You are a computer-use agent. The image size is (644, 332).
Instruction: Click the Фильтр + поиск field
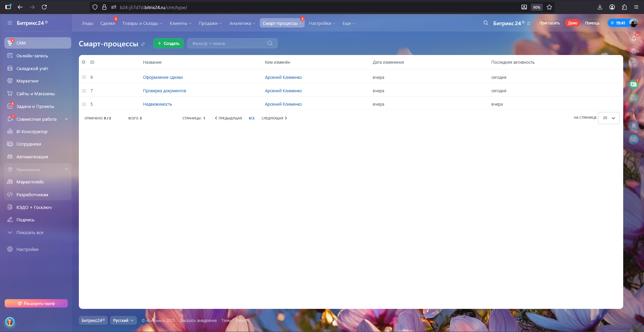[x=232, y=43]
